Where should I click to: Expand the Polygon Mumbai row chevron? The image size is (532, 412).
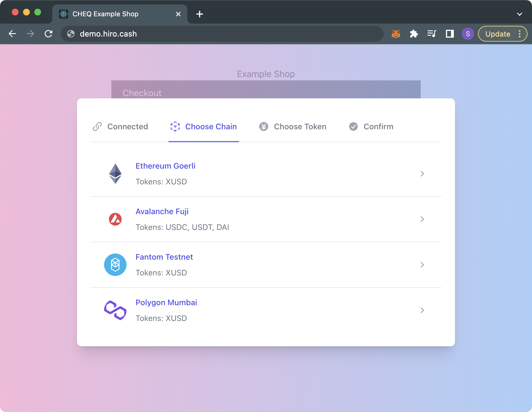(422, 310)
